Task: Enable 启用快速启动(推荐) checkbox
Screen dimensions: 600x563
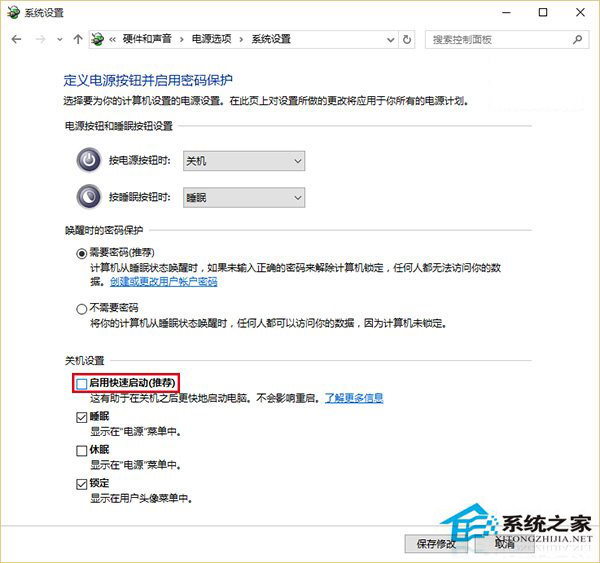Action: 82,383
